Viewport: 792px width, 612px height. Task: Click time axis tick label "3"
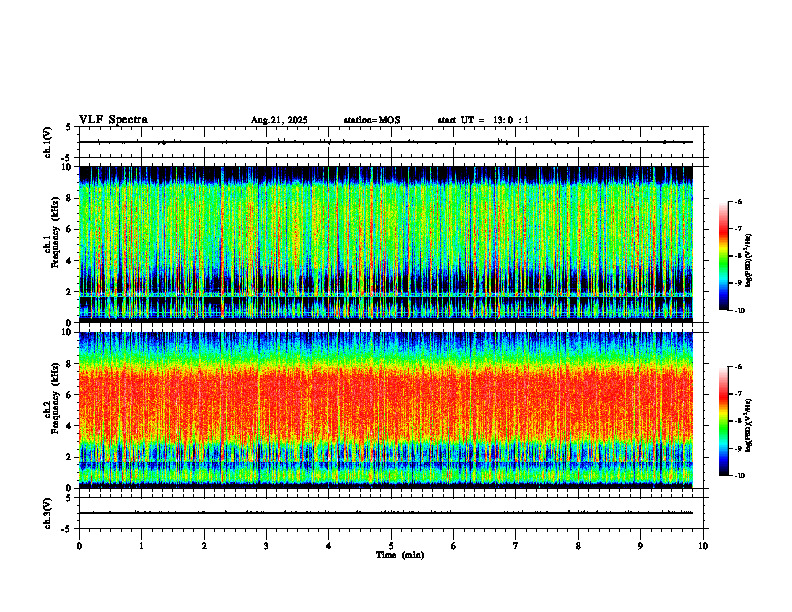266,546
